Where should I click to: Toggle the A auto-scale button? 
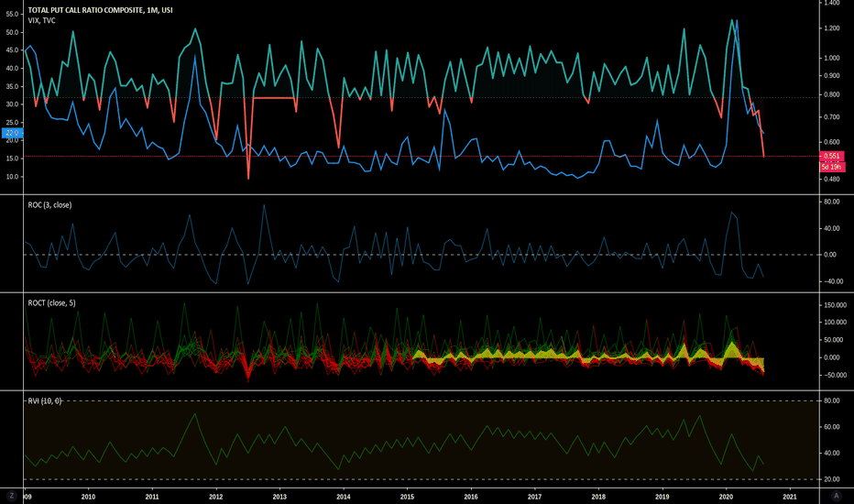(x=837, y=496)
